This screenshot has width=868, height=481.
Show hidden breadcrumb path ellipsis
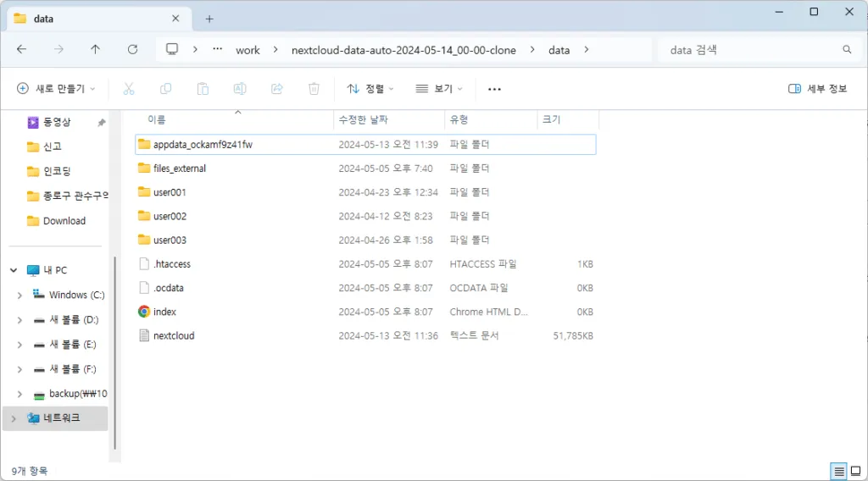tap(218, 49)
